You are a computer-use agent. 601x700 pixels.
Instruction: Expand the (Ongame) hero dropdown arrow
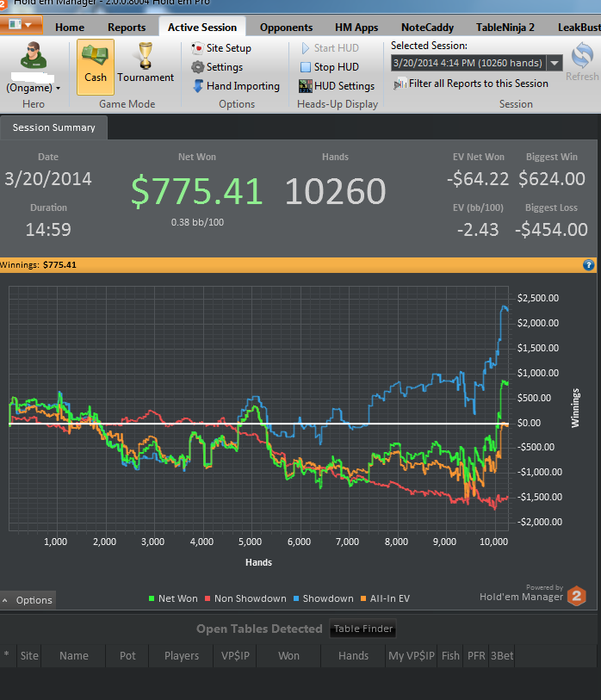(58, 89)
